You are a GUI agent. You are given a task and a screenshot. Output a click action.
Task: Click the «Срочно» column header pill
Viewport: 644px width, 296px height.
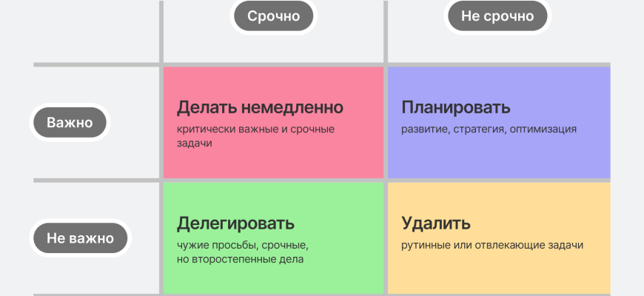click(x=273, y=16)
